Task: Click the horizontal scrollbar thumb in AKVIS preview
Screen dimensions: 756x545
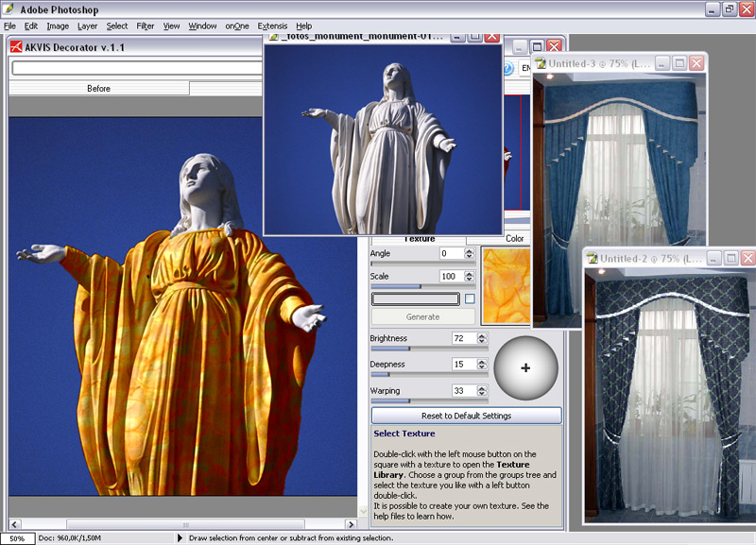Action: click(x=185, y=524)
